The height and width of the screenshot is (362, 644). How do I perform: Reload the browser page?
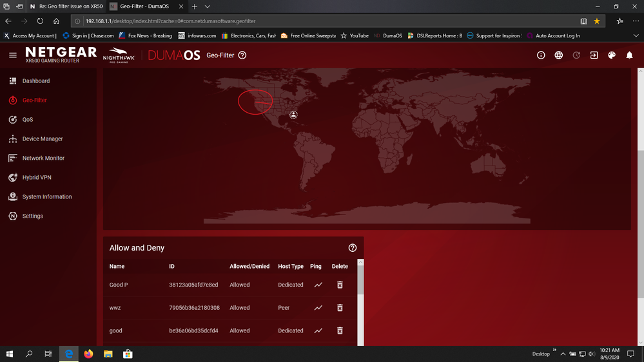(40, 21)
